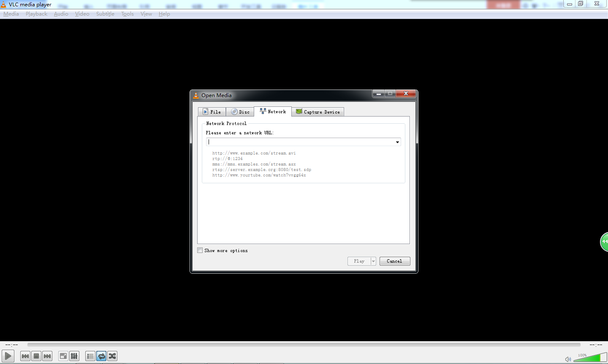Restore down the VLC main window
The width and height of the screenshot is (608, 364).
click(581, 3)
